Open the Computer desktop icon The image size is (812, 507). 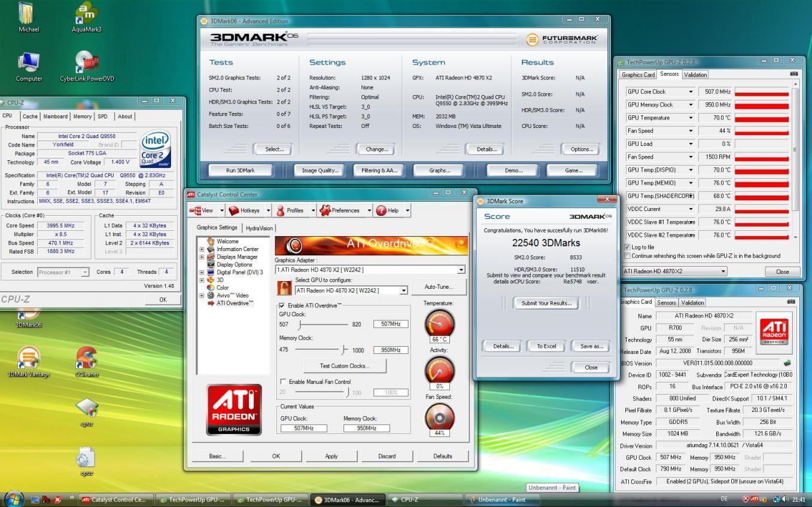click(29, 66)
